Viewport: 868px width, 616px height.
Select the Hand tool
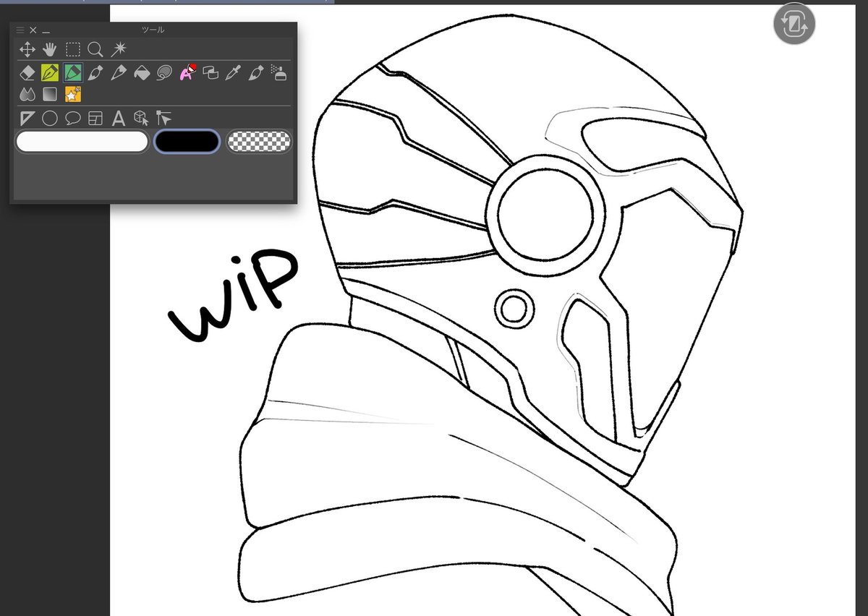[50, 49]
